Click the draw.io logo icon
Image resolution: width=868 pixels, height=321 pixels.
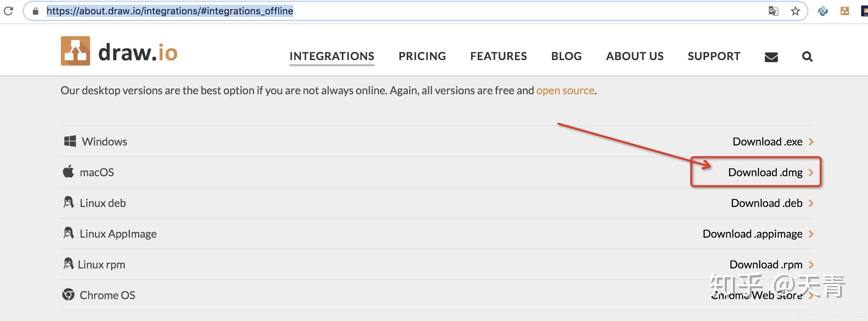(76, 51)
